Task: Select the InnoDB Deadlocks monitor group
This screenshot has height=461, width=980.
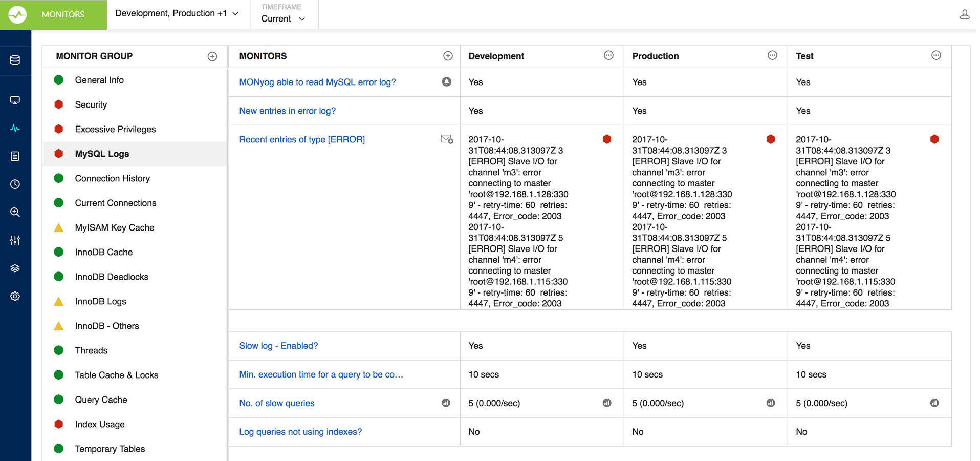Action: (x=112, y=277)
